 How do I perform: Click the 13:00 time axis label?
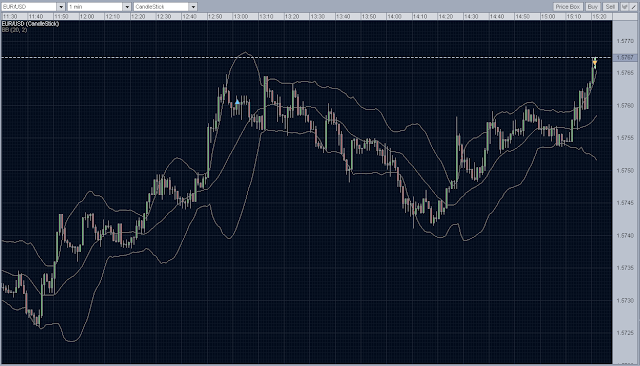240,16
